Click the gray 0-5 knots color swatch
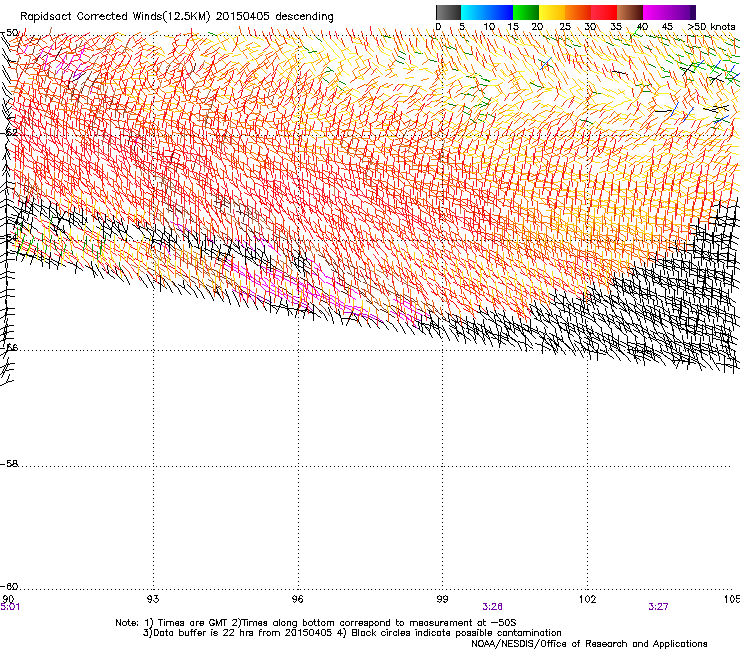740x650 pixels. tap(449, 12)
